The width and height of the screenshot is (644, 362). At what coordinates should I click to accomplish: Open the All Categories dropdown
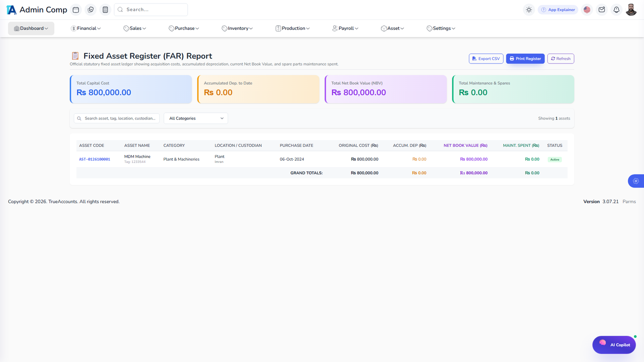pyautogui.click(x=196, y=118)
